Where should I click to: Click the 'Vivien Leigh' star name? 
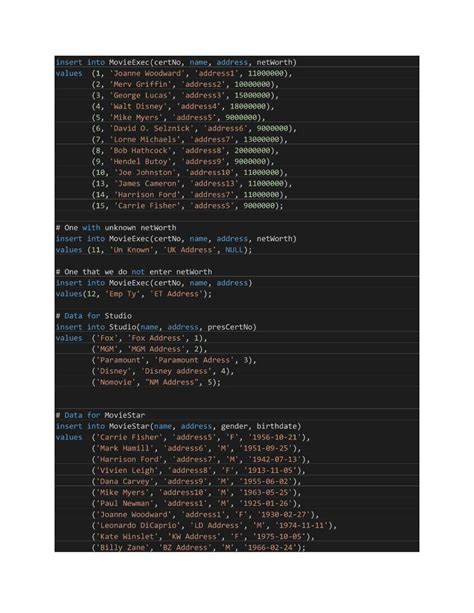127,470
